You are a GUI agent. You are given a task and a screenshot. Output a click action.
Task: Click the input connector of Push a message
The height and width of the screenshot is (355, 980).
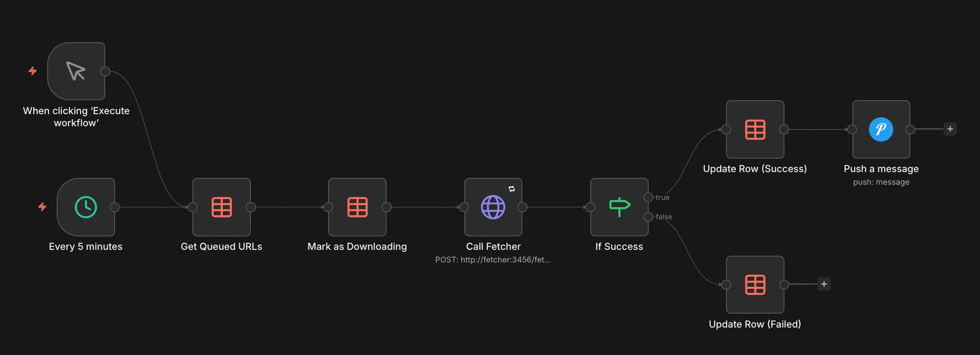point(852,130)
